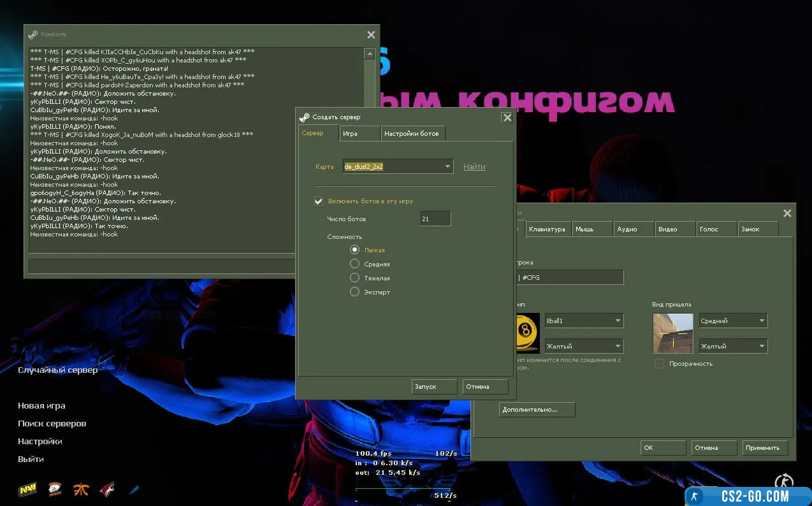Select 'Средняя' difficulty radio button
The width and height of the screenshot is (812, 506).
[x=355, y=264]
